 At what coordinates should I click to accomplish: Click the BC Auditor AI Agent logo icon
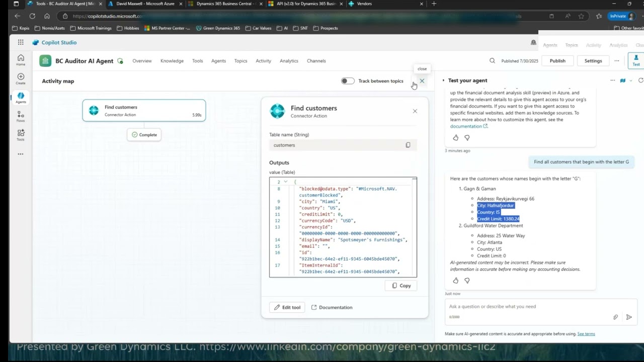tap(46, 61)
